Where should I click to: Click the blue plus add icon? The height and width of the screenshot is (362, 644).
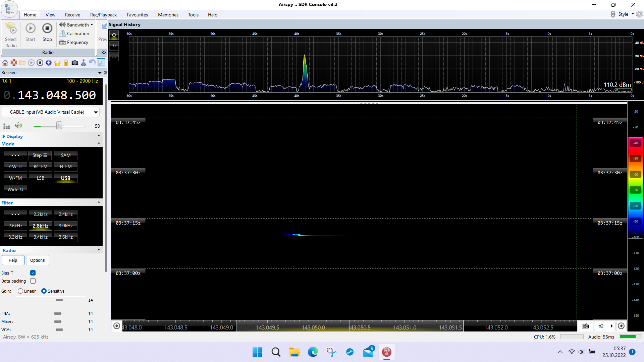(49, 63)
